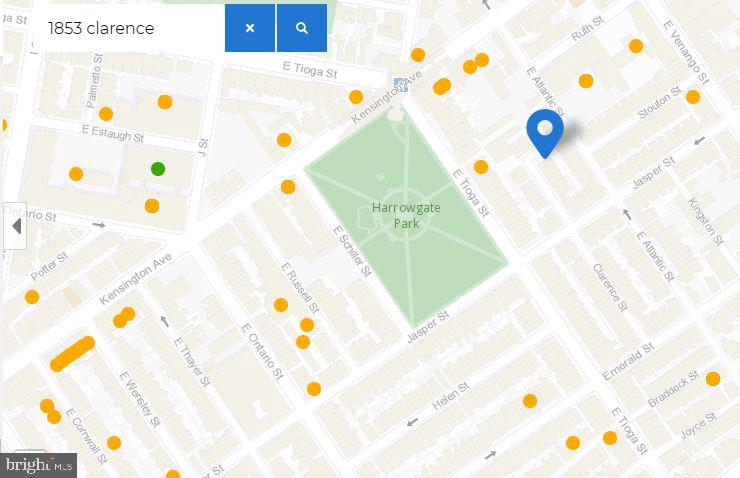
Task: Select the orange marker directly below the green marker
Action: coord(152,206)
